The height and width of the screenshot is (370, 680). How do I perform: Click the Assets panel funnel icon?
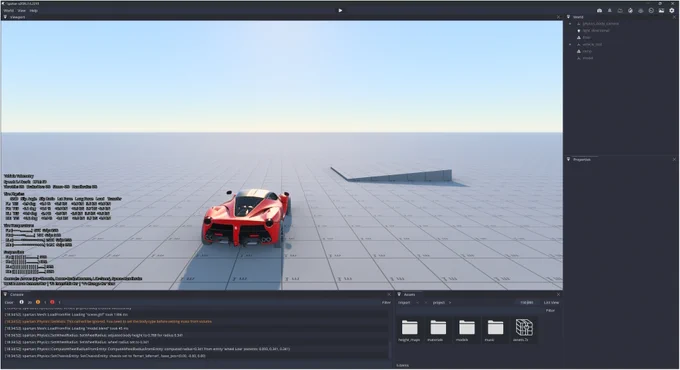click(399, 295)
